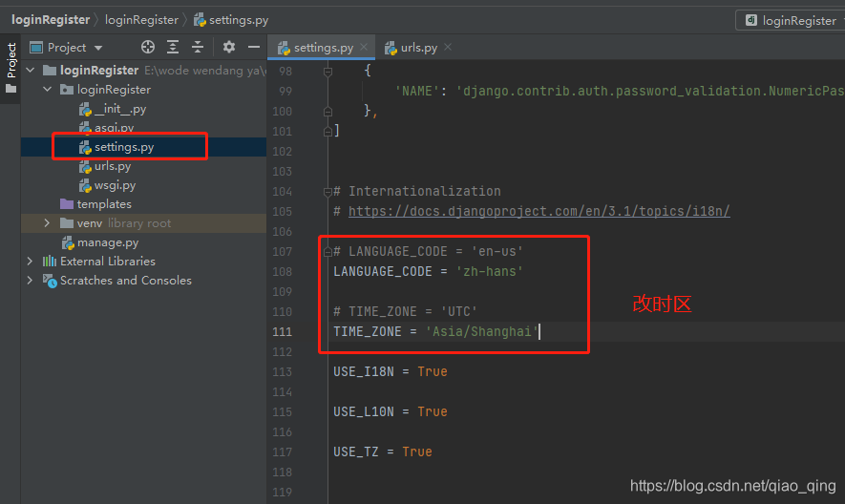
Task: Click the commented # TIME_ZONE = 'UTC' line
Action: 405,311
